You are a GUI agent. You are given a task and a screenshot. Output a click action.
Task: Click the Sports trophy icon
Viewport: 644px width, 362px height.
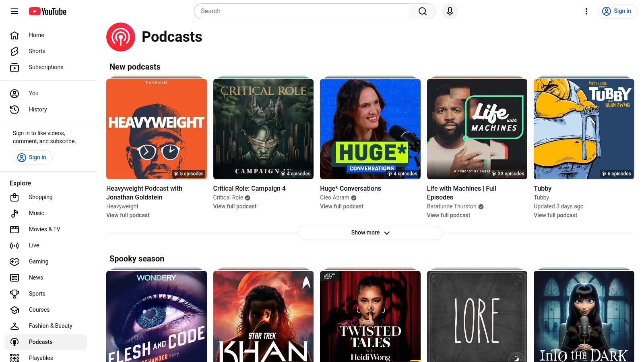[x=14, y=294]
